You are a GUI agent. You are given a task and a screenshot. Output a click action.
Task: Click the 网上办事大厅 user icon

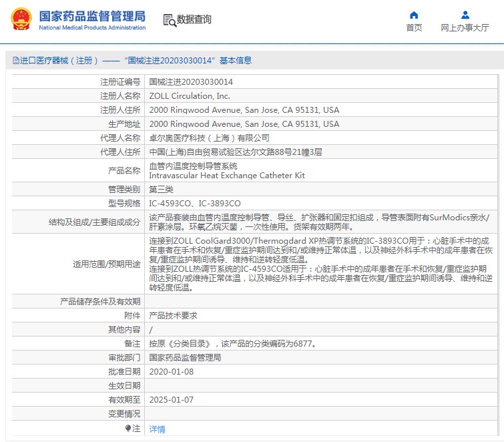click(465, 15)
